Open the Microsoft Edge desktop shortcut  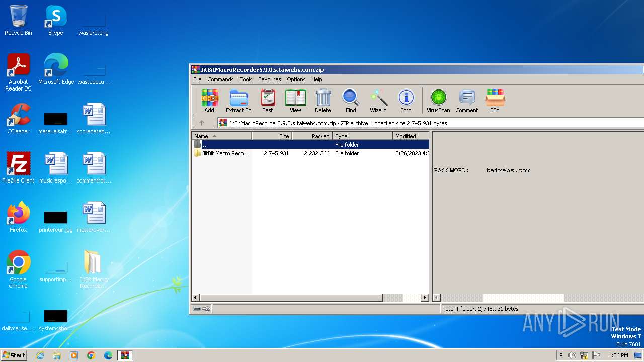pos(56,69)
